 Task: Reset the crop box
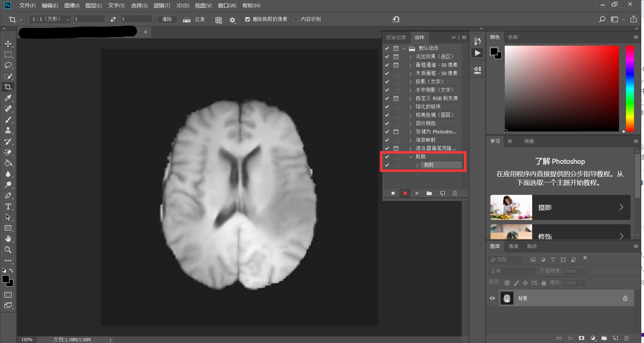click(396, 19)
